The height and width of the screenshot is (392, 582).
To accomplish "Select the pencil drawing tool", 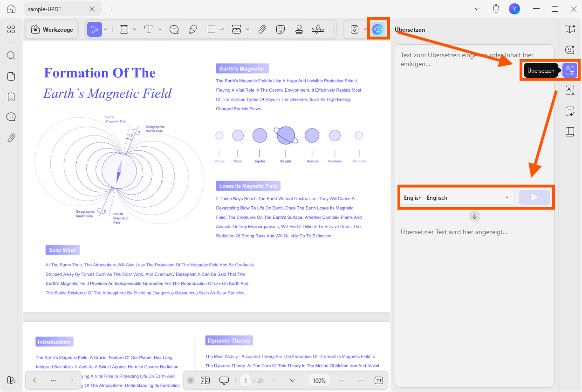I will (x=193, y=29).
